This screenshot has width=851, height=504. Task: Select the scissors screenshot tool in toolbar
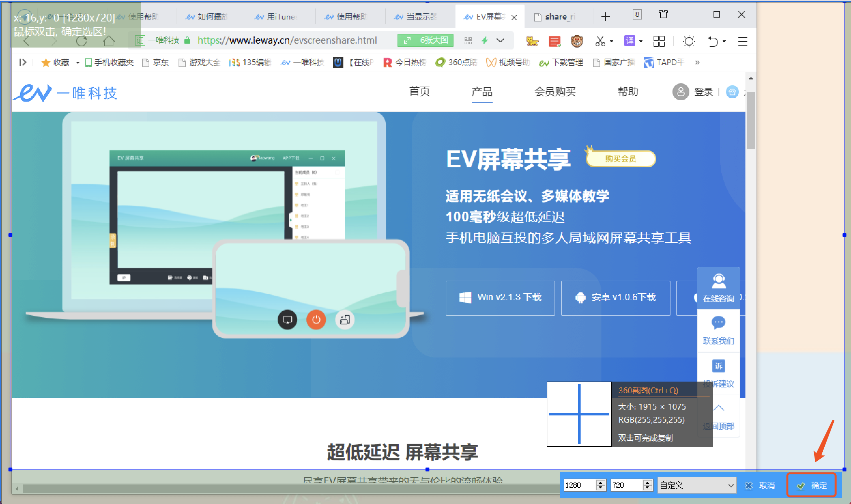coord(601,41)
